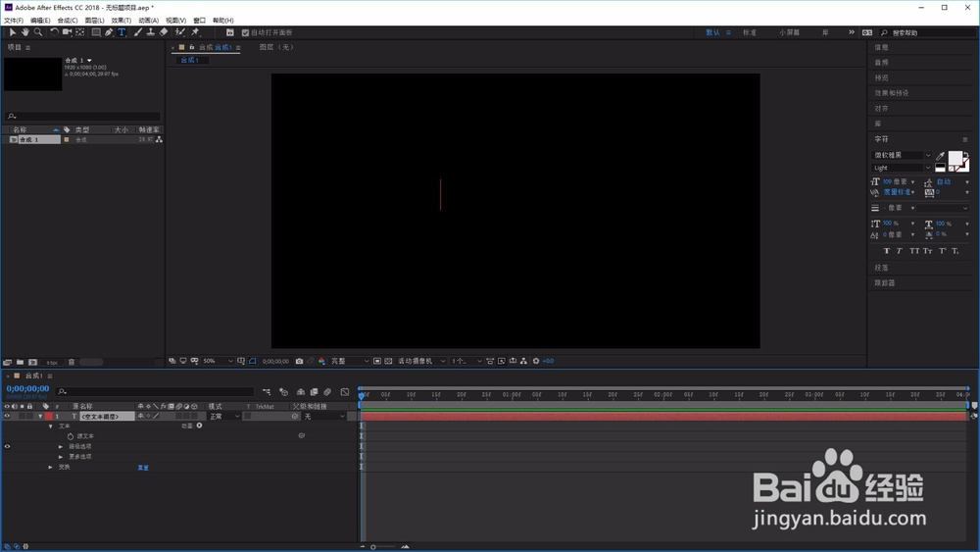Select the Eraser tool

click(x=164, y=32)
